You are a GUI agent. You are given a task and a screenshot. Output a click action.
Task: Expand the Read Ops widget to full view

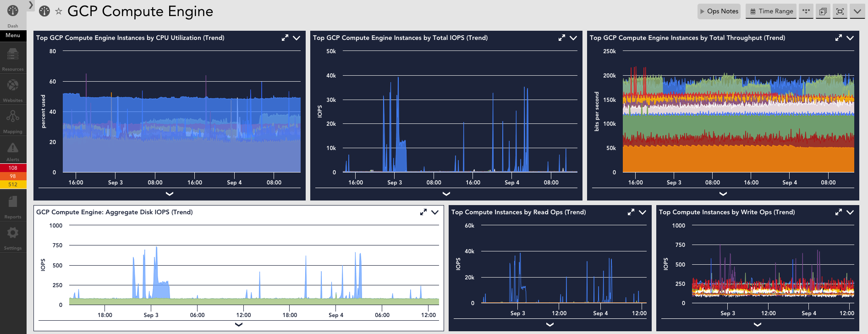[x=631, y=212]
